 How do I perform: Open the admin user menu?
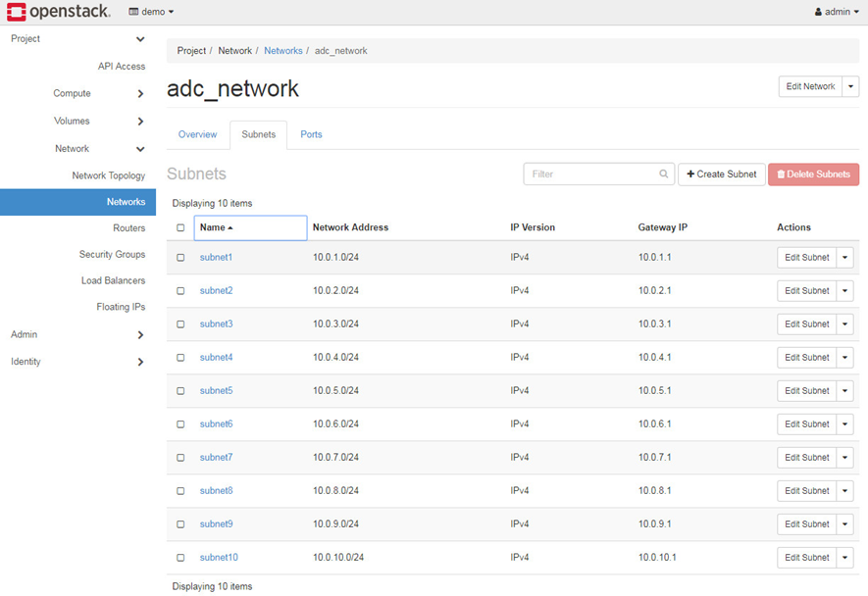pyautogui.click(x=837, y=12)
